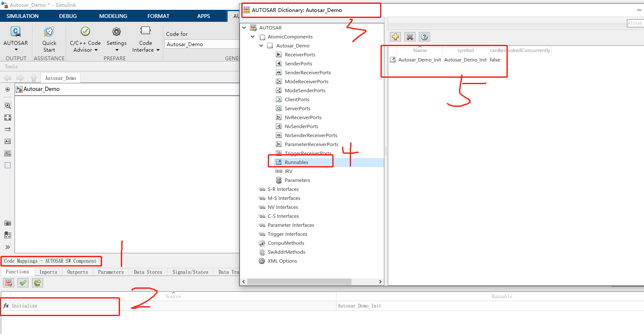Select SenderPorts in the tree
Viewport: 644px width, 334px height.
point(298,64)
